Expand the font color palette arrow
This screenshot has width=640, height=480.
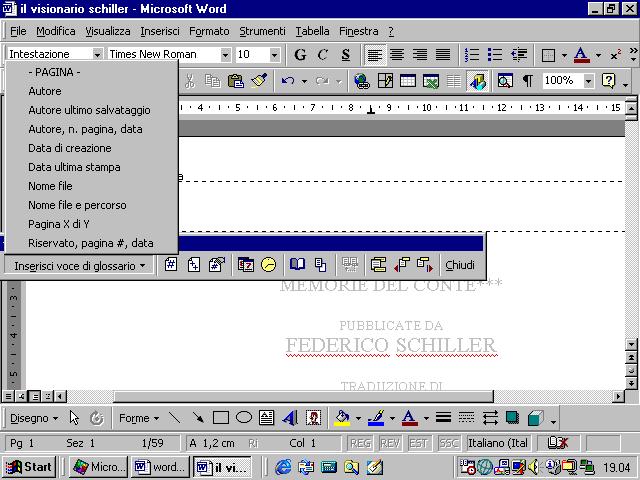598,55
